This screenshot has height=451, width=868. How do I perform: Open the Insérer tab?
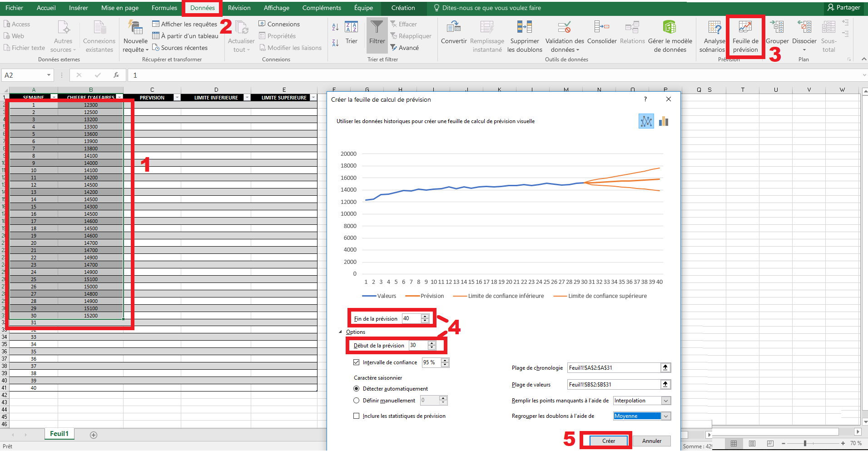[x=79, y=8]
